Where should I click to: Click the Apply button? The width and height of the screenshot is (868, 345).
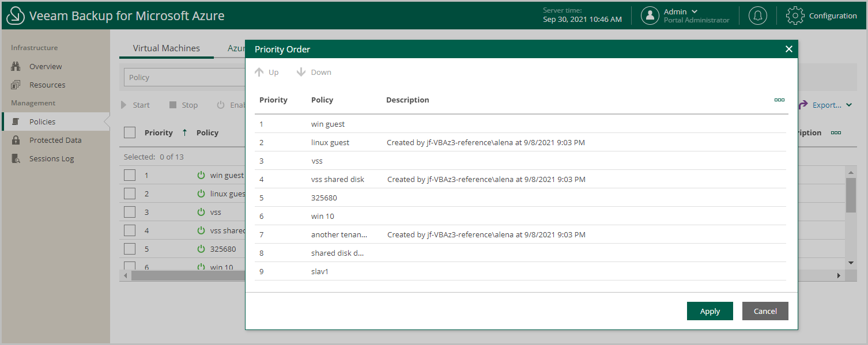tap(710, 311)
